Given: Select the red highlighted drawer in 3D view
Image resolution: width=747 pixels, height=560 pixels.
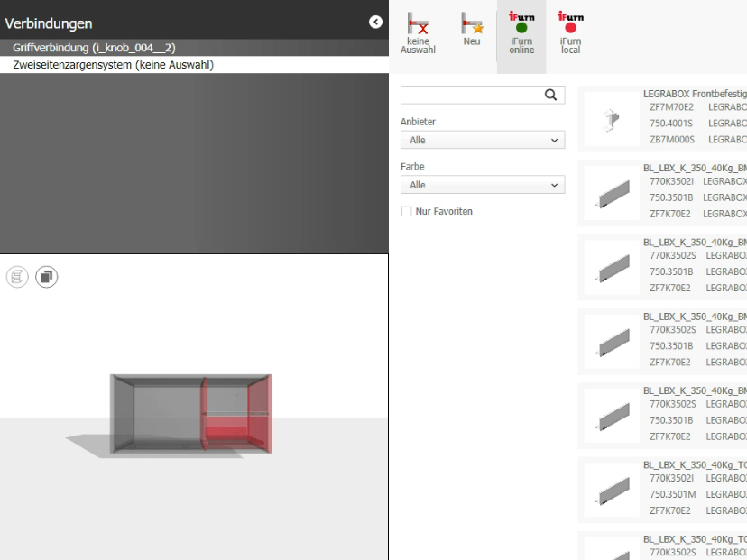Looking at the screenshot, I should (x=227, y=427).
